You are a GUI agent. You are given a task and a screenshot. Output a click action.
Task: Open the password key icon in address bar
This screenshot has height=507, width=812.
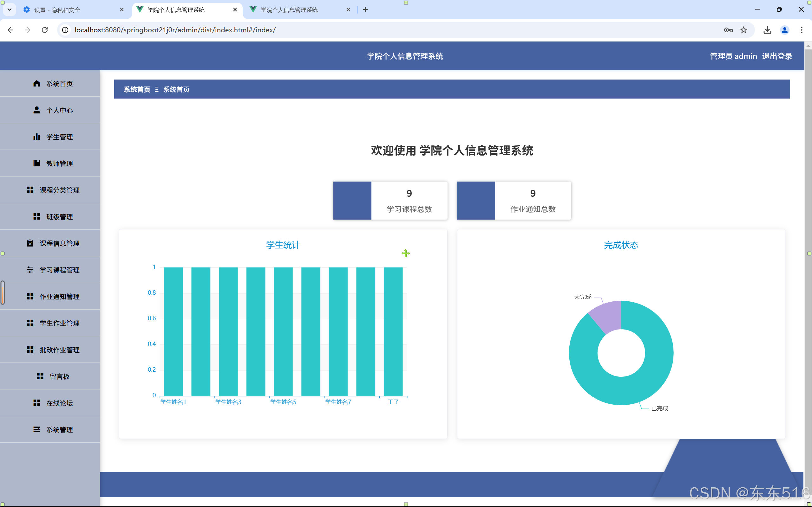point(728,30)
